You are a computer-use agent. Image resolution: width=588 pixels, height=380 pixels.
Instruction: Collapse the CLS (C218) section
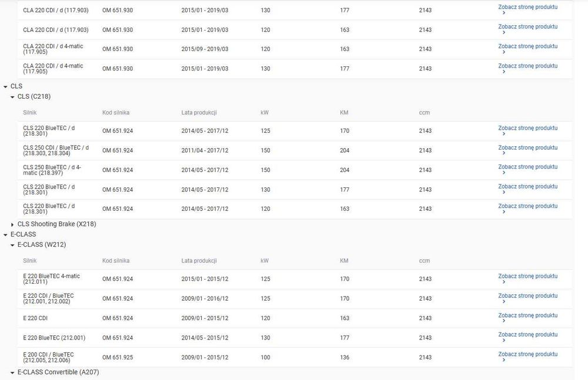12,97
